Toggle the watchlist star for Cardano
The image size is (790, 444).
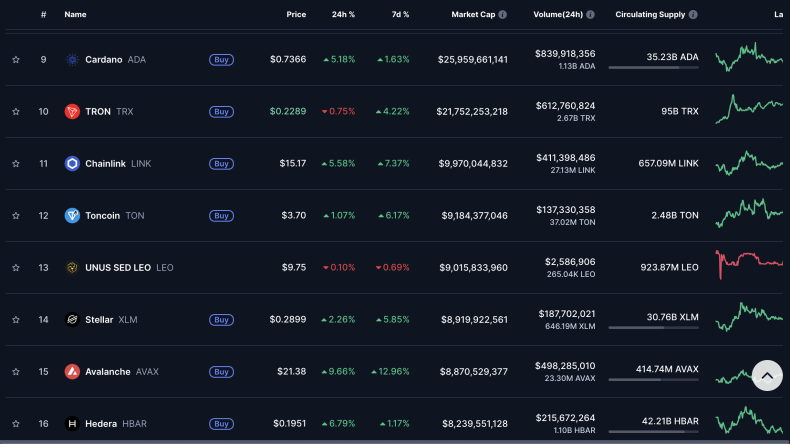(16, 59)
